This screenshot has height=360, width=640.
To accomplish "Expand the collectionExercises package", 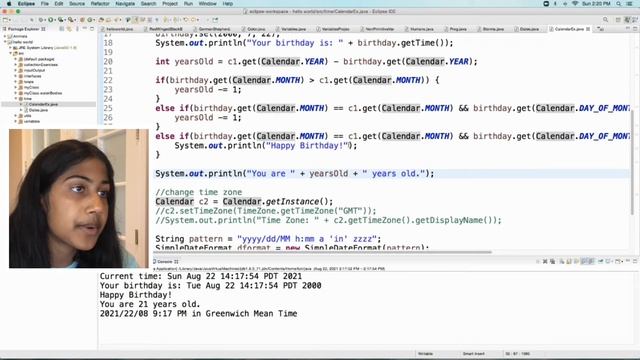I will tap(16, 65).
